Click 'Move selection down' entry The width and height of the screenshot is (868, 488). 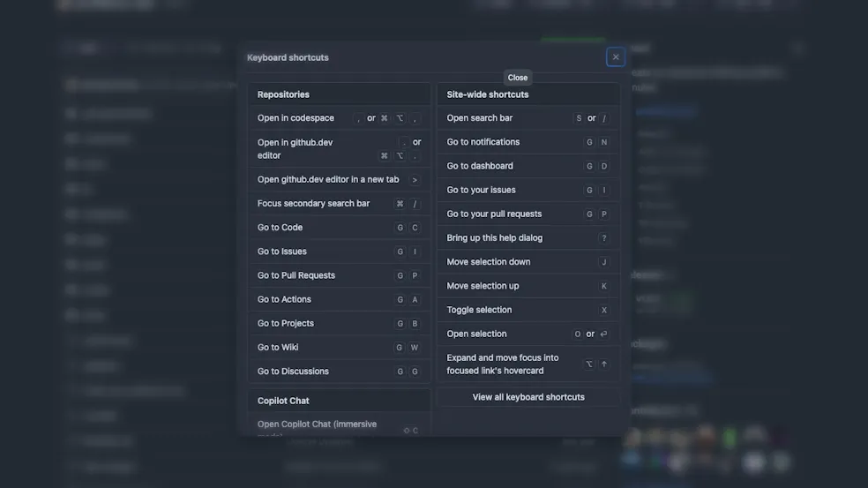[528, 262]
